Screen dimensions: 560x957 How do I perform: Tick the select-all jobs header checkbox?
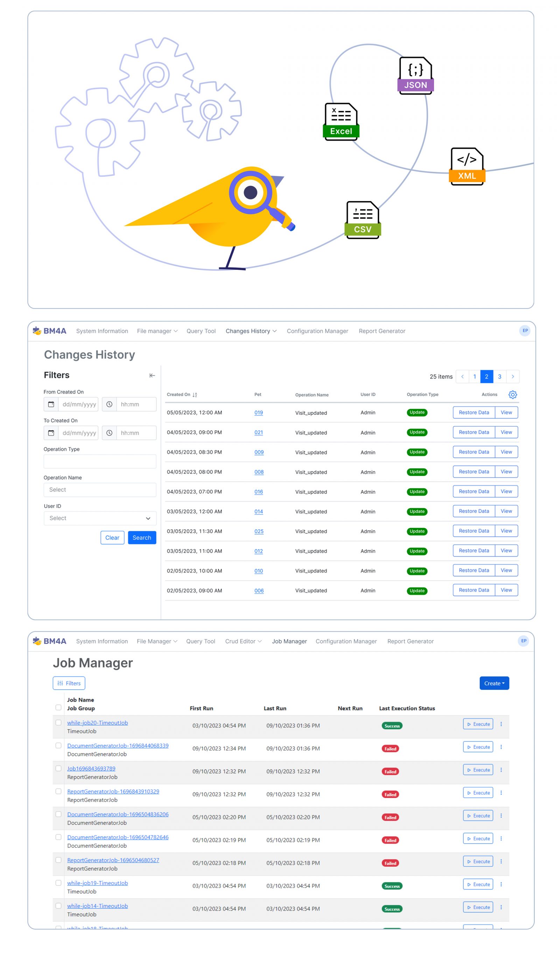click(58, 707)
